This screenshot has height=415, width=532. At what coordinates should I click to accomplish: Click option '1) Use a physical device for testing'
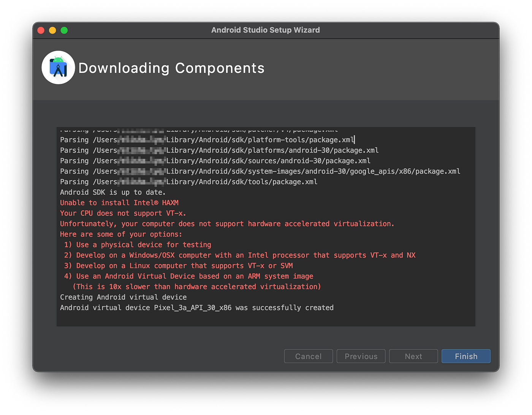[x=138, y=245]
